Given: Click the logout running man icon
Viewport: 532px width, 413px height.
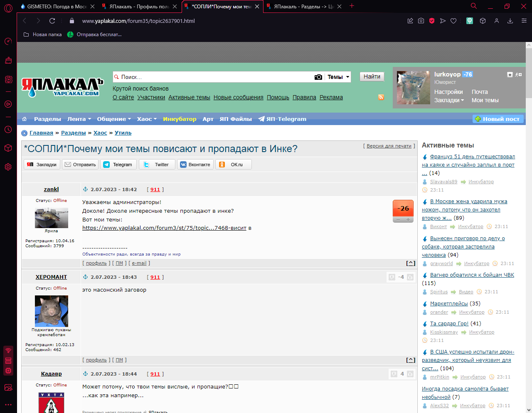Looking at the screenshot, I should coord(518,75).
